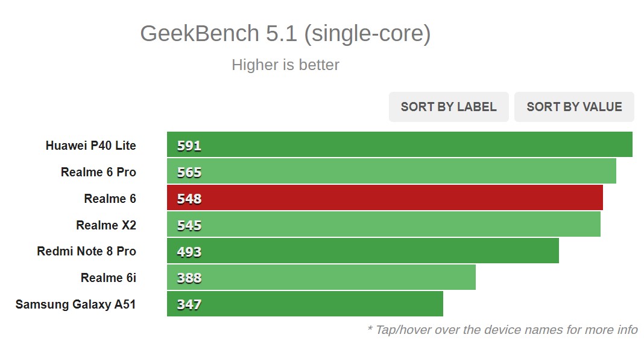644x346 pixels.
Task: Click the Tap/hover footnote text
Action: (x=502, y=330)
